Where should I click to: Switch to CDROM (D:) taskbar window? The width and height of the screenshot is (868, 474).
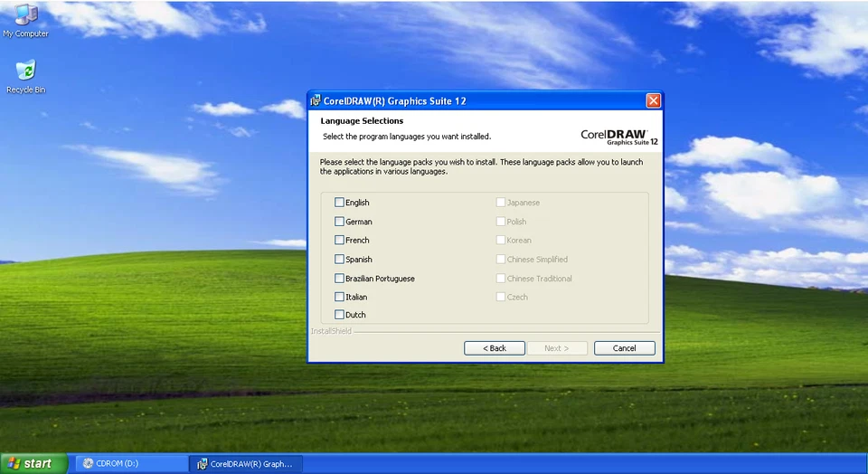point(130,463)
